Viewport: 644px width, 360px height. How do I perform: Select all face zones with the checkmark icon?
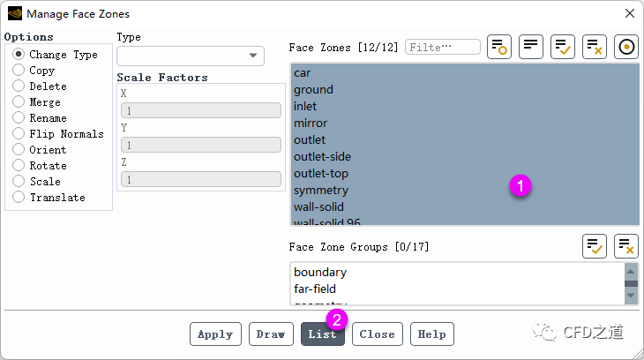click(563, 47)
